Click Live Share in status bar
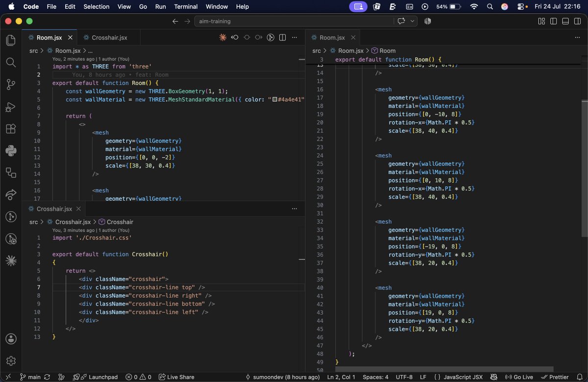This screenshot has height=382, width=588. click(176, 377)
